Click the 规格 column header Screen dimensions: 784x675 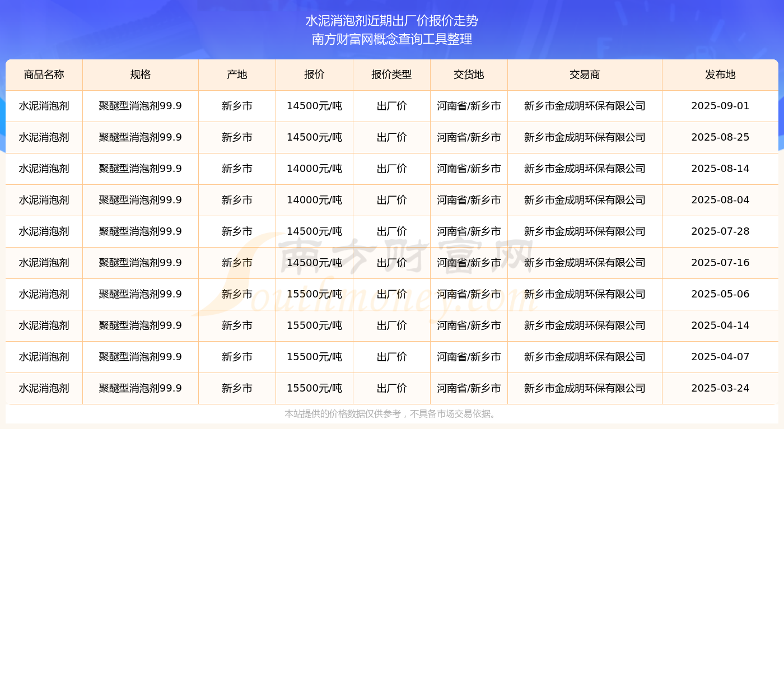coord(141,75)
